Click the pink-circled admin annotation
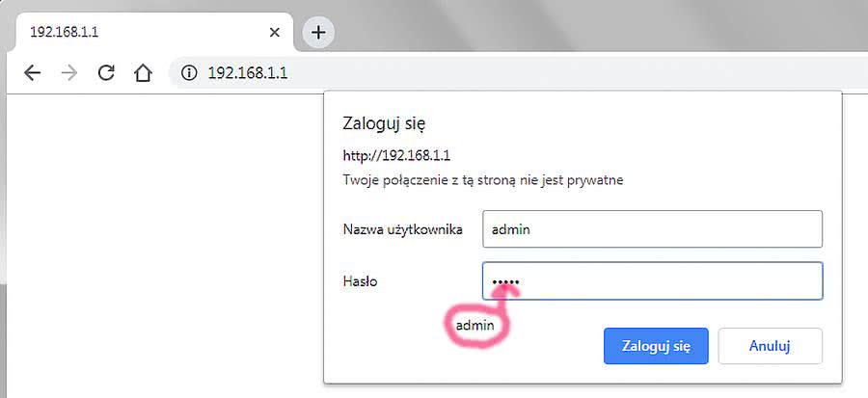Image resolution: width=868 pixels, height=398 pixels. (x=475, y=326)
